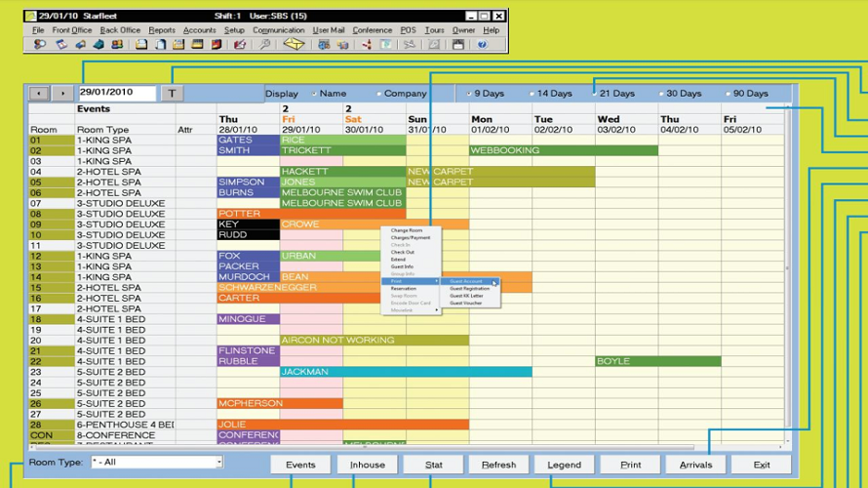The image size is (868, 488).
Task: Select the 9 Days view option
Action: (469, 94)
